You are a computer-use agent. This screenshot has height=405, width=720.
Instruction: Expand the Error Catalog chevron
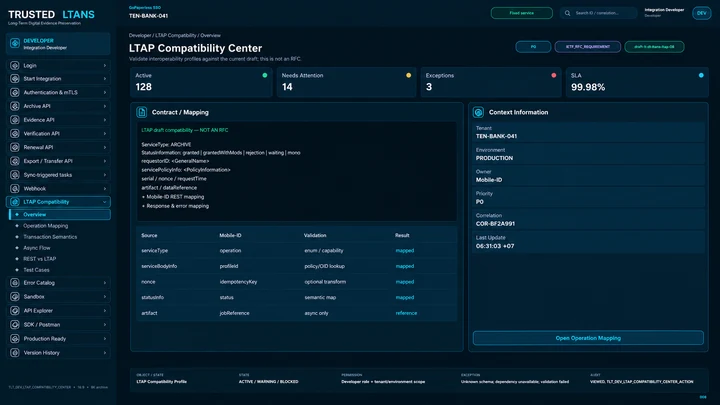pos(105,283)
